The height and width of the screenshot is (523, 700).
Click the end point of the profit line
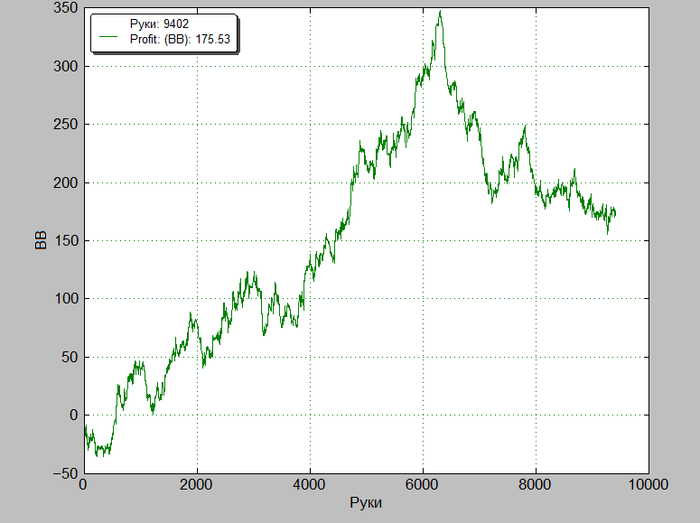615,214
